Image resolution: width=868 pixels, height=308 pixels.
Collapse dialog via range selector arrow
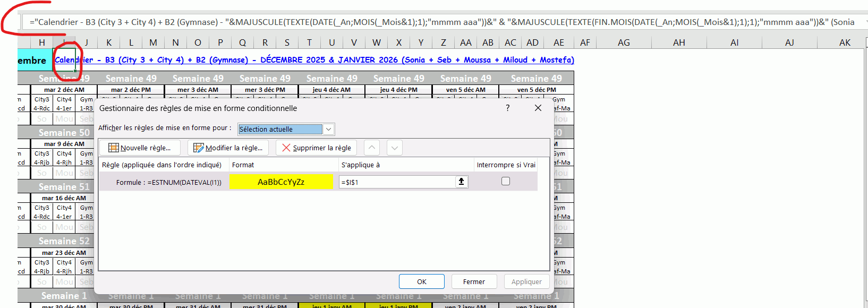pos(461,182)
